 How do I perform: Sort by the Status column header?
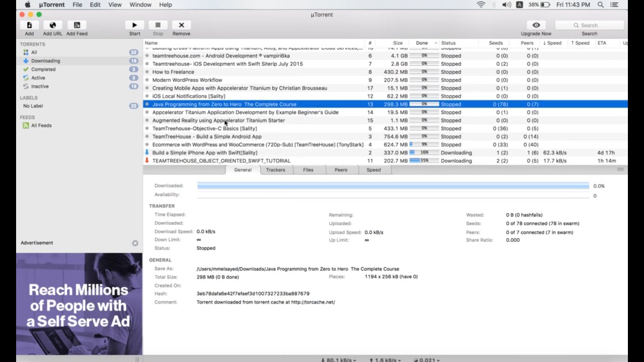tap(459, 43)
